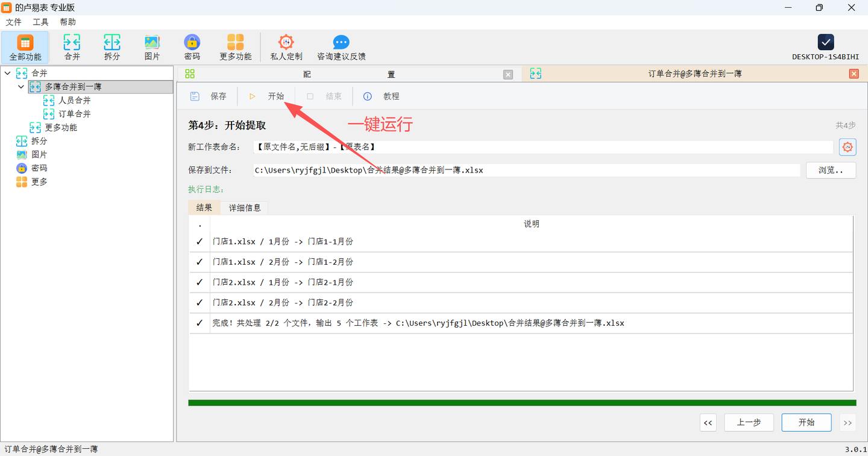Select 密码 in the left tree
Image resolution: width=868 pixels, height=456 pixels.
39,168
